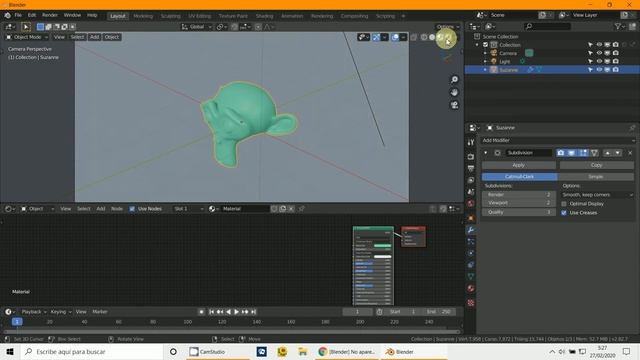Switch to the Modeling workspace tab

click(143, 16)
